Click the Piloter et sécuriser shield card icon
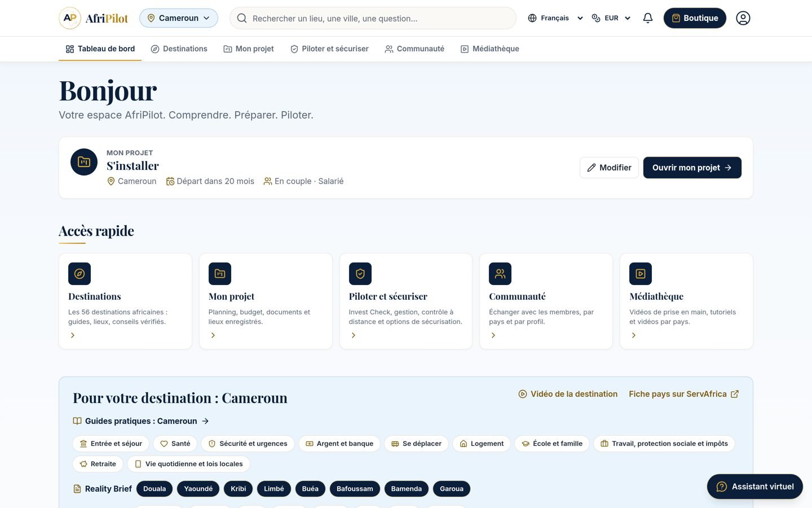 360,274
